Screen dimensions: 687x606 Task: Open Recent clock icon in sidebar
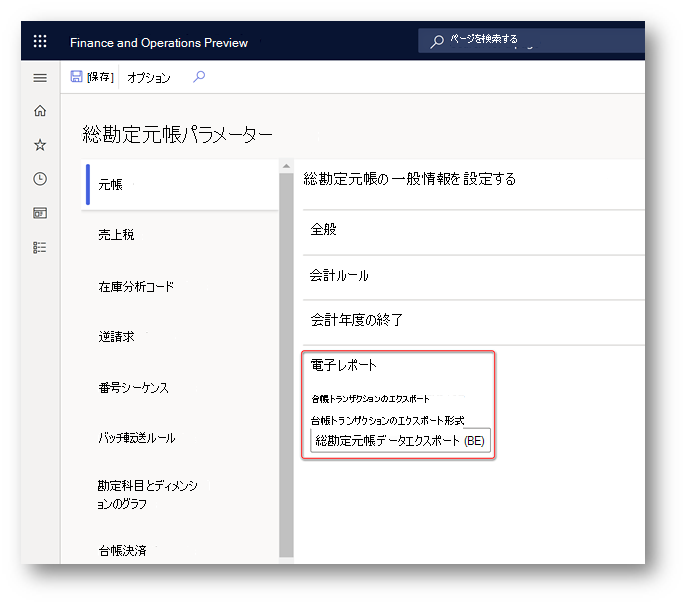click(x=40, y=179)
